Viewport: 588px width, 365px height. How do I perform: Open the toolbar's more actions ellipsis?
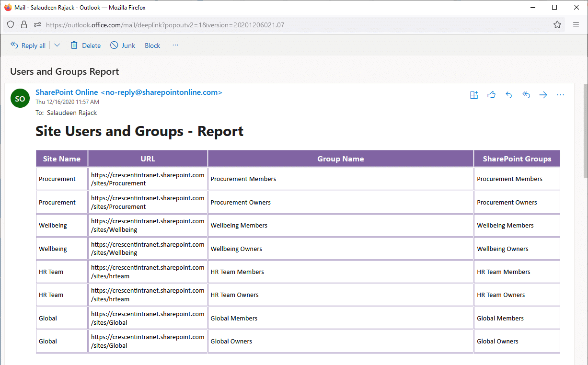click(175, 46)
